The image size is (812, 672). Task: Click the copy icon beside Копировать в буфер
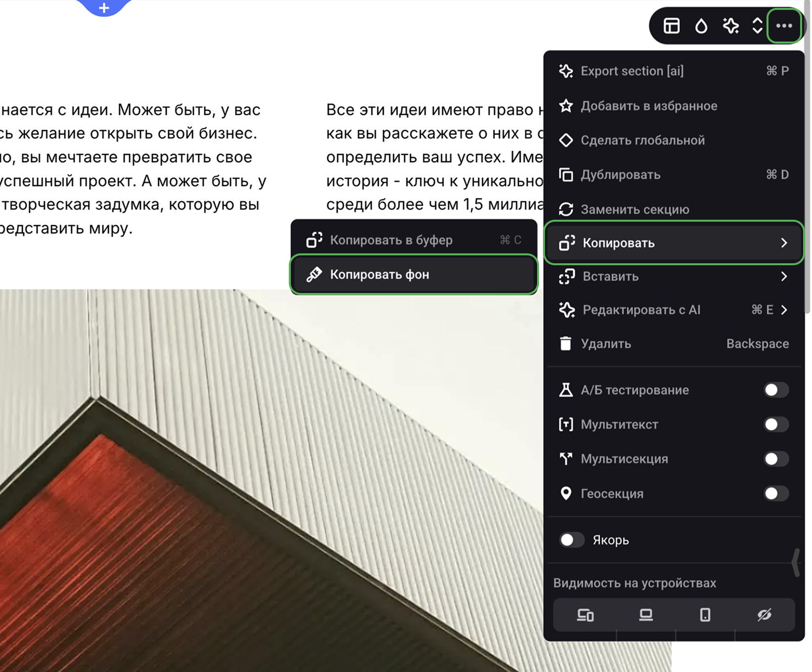[x=314, y=240]
